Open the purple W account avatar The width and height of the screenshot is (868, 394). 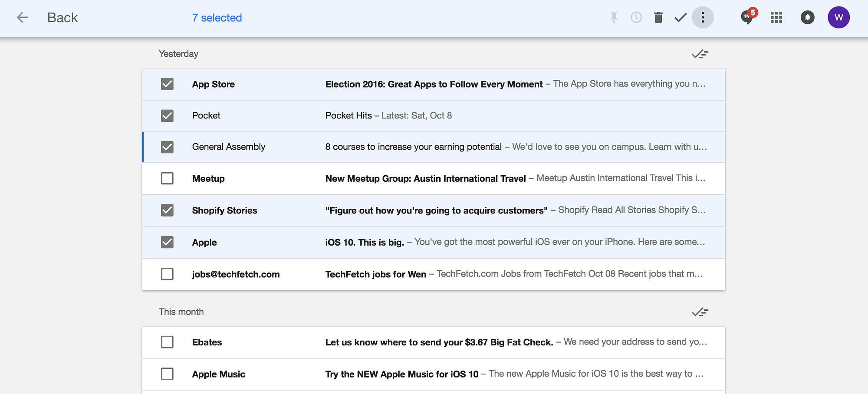click(x=838, y=18)
